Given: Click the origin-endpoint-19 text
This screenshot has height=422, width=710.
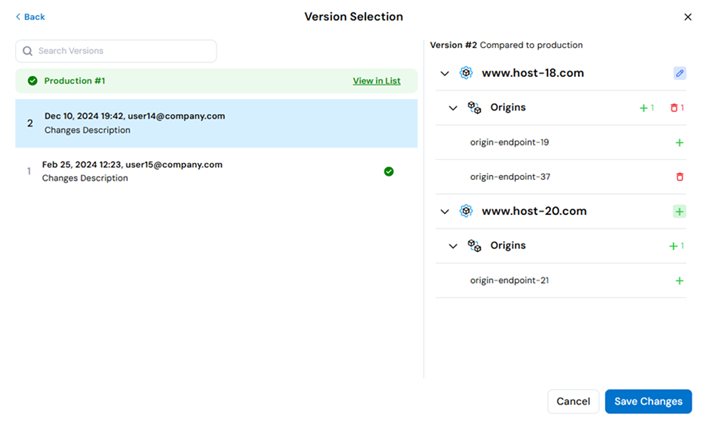Looking at the screenshot, I should (x=509, y=142).
